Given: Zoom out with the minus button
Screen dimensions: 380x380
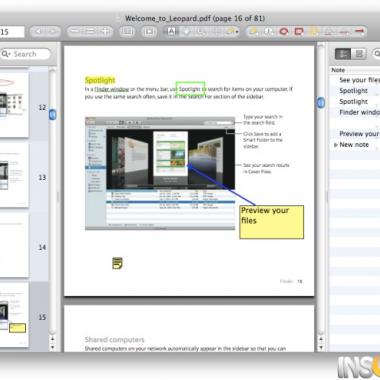Looking at the screenshot, I should pos(75,32).
